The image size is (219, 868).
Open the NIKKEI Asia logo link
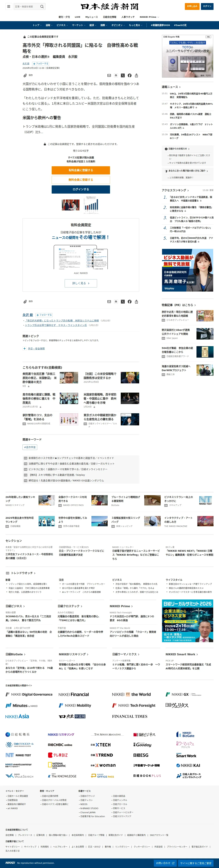click(x=17, y=716)
